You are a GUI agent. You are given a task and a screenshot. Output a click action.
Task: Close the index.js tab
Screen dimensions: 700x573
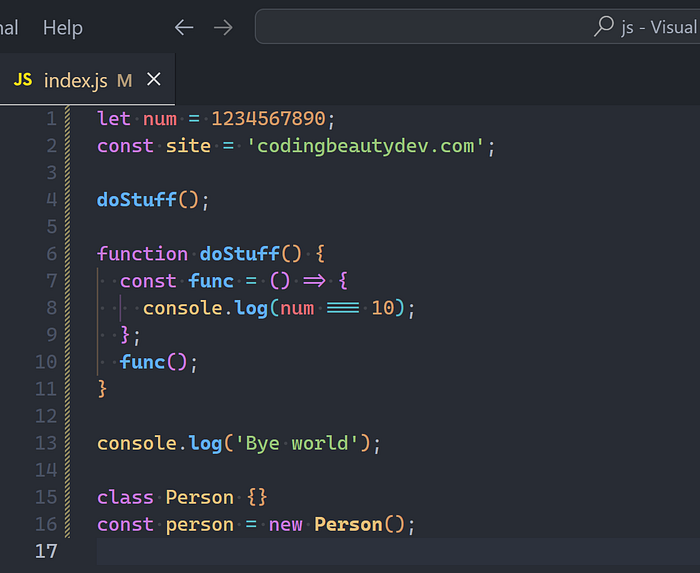[154, 79]
